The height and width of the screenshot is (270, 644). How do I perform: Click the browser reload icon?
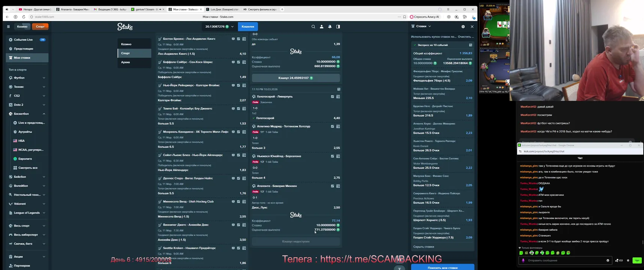[x=24, y=17]
